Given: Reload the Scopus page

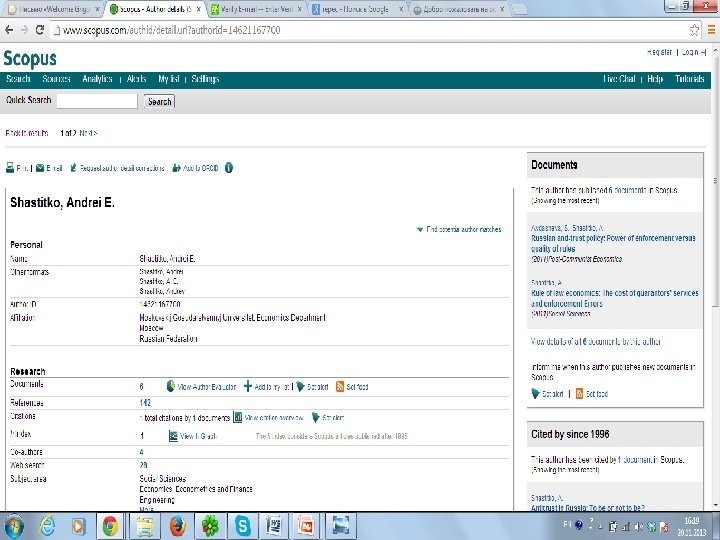Looking at the screenshot, I should [x=39, y=30].
